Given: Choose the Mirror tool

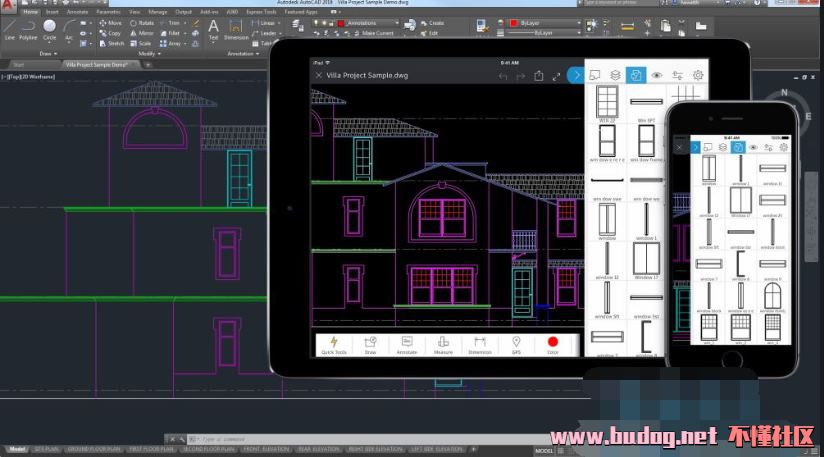Looking at the screenshot, I should [141, 33].
